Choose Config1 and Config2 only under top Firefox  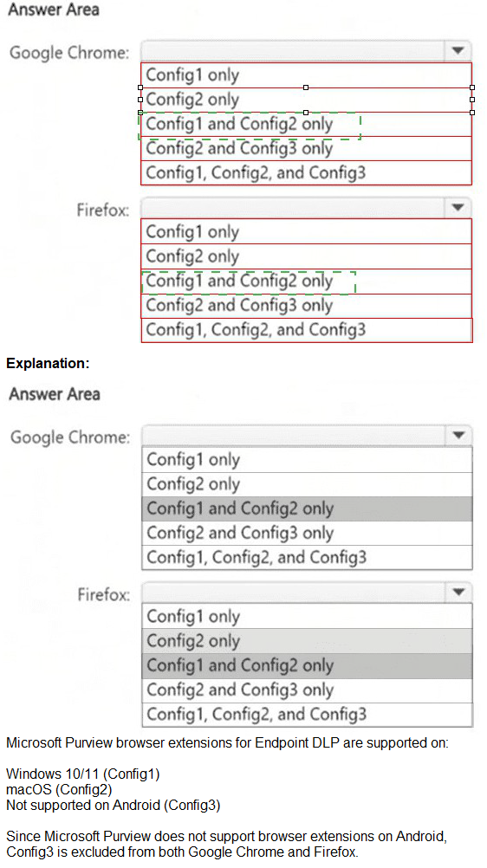coord(306,282)
